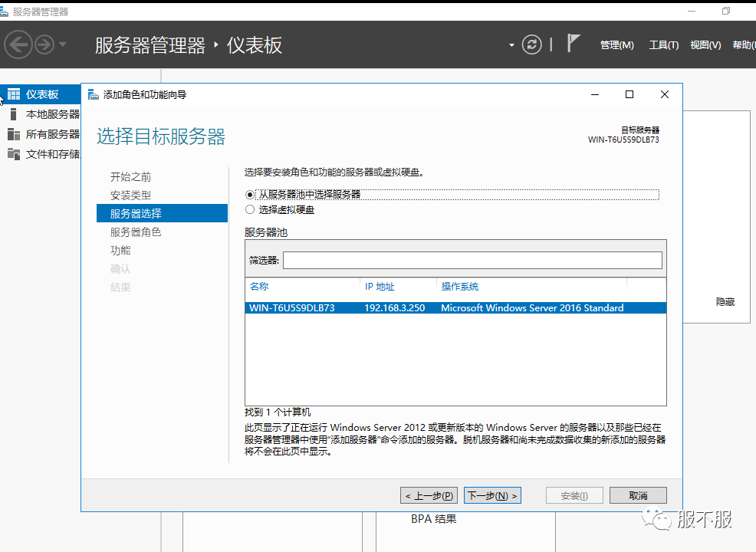This screenshot has height=552, width=756.
Task: Click the 筛选器 filter input field
Action: point(472,261)
